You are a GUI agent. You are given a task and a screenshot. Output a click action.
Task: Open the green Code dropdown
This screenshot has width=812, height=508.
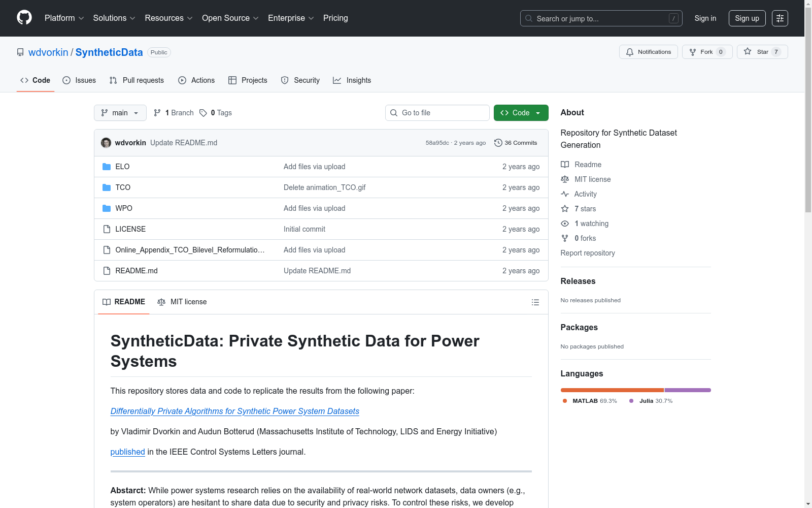521,113
